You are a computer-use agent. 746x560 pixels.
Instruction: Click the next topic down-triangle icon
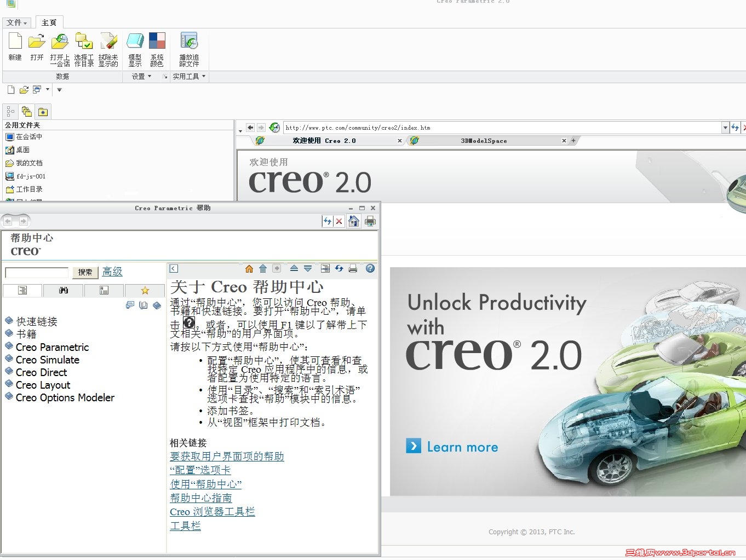[x=308, y=268]
